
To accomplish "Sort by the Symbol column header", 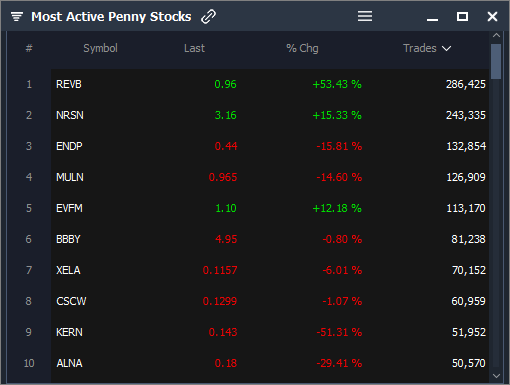I will (x=100, y=48).
